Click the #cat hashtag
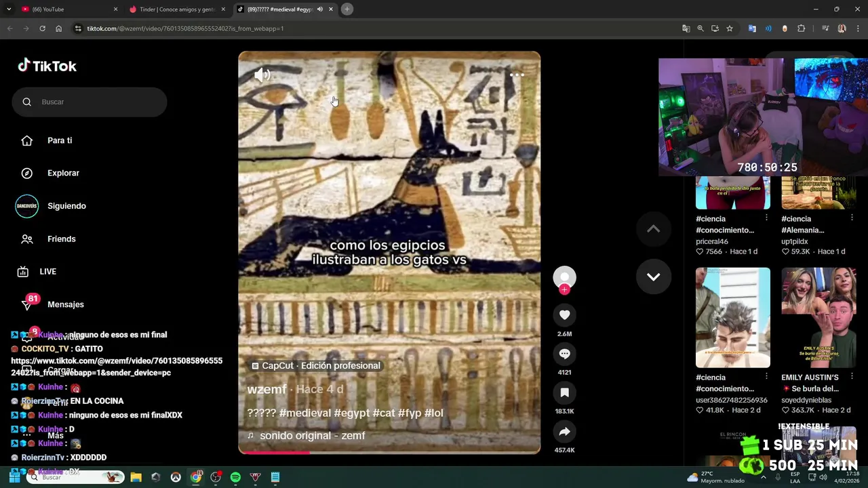The width and height of the screenshot is (868, 488). point(383,413)
